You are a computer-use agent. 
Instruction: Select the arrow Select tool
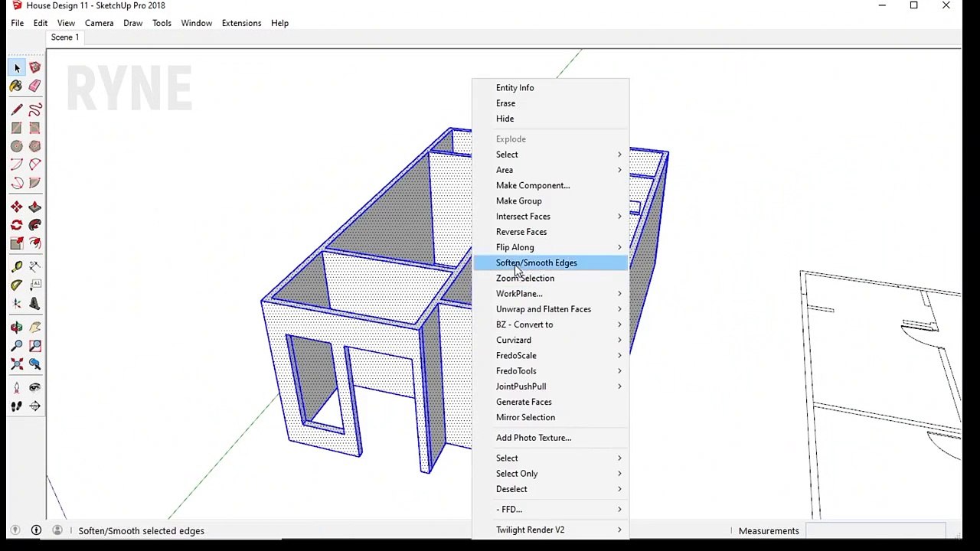pos(17,68)
